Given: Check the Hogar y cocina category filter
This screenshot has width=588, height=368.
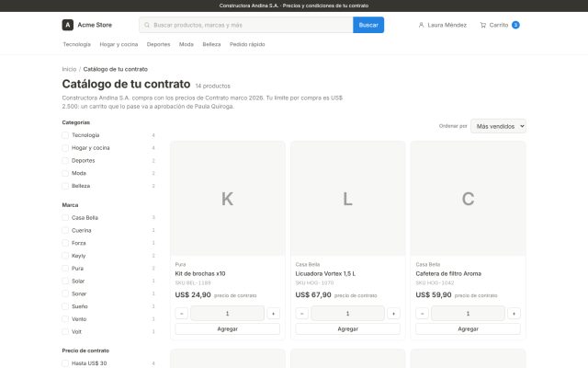Looking at the screenshot, I should [x=65, y=148].
